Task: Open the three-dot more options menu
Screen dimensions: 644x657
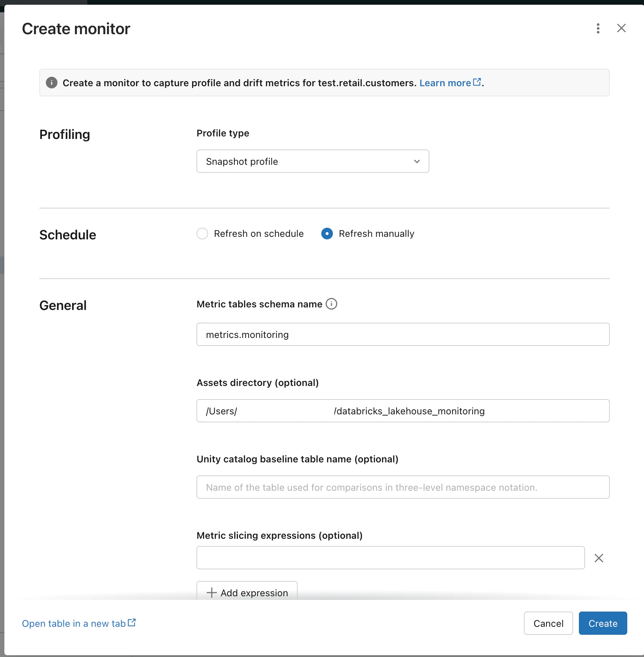Action: click(598, 28)
